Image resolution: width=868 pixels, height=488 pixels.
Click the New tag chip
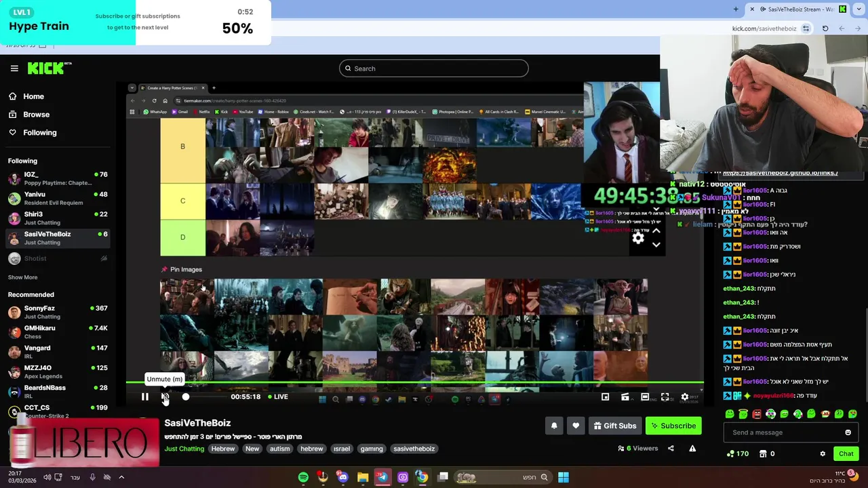[252, 449]
